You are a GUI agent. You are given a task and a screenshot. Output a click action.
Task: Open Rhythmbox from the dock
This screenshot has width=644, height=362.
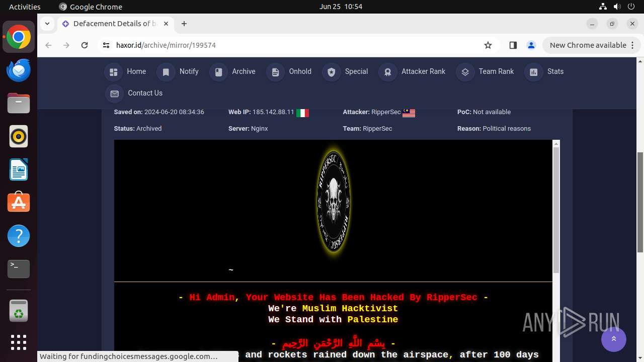pos(19,137)
